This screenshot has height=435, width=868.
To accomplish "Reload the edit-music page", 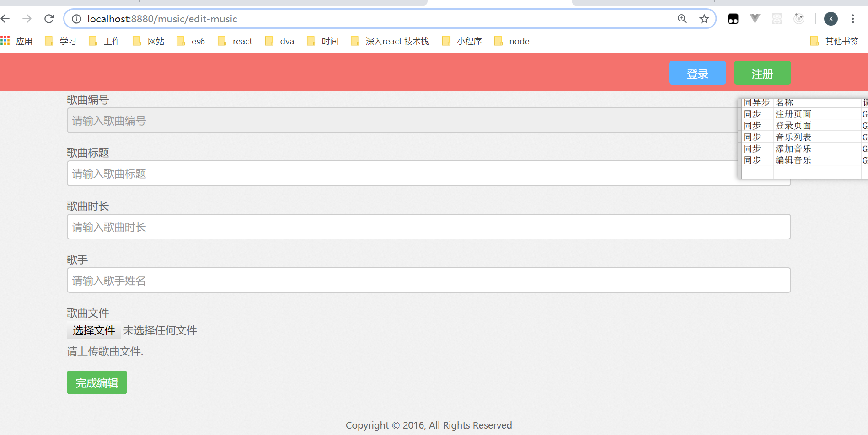I will click(x=49, y=19).
